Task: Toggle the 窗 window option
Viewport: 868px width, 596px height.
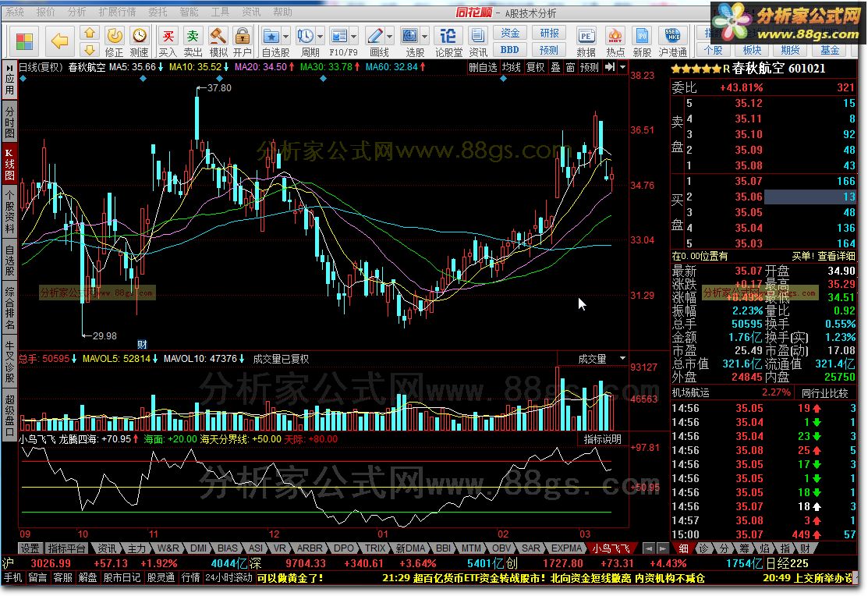Action: (x=570, y=68)
